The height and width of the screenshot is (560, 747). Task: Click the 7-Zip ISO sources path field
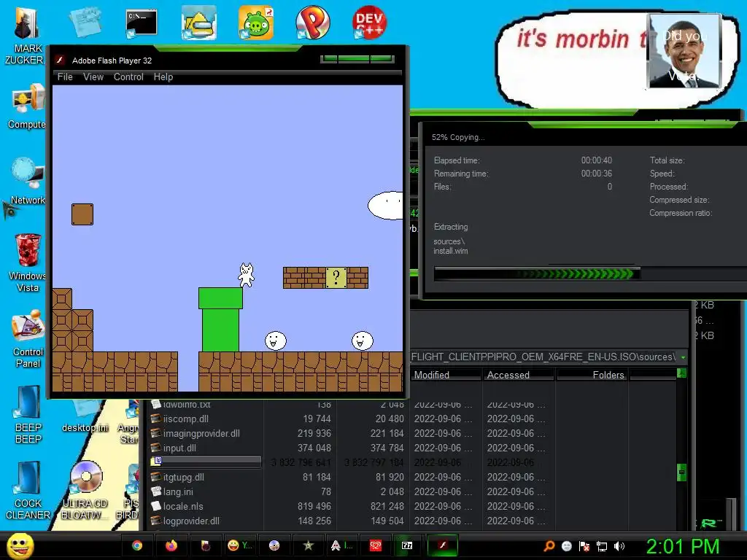pyautogui.click(x=543, y=357)
